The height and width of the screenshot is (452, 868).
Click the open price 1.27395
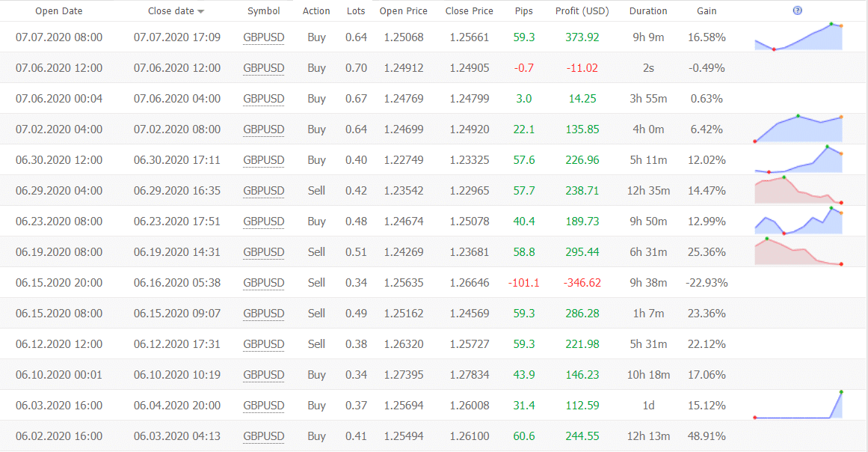404,375
